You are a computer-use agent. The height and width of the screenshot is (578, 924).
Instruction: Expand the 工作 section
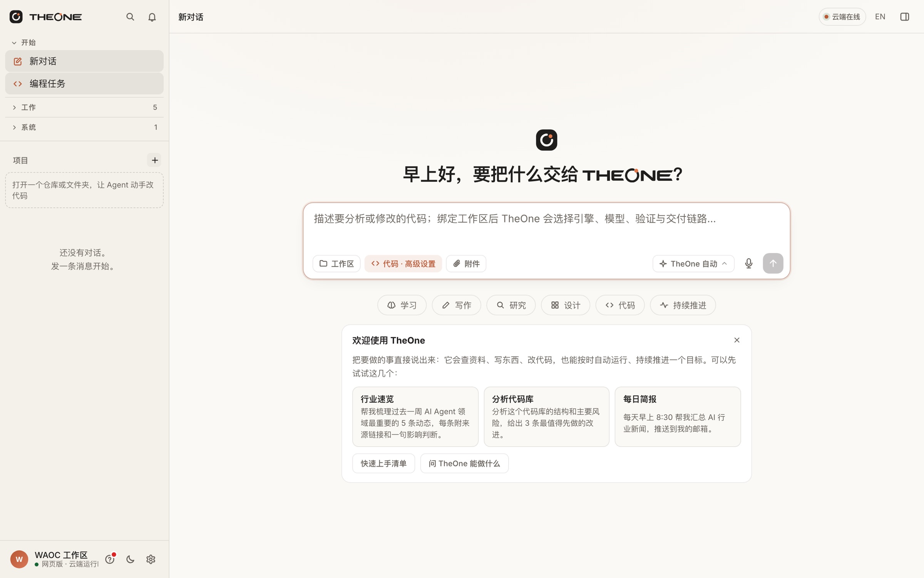point(84,108)
